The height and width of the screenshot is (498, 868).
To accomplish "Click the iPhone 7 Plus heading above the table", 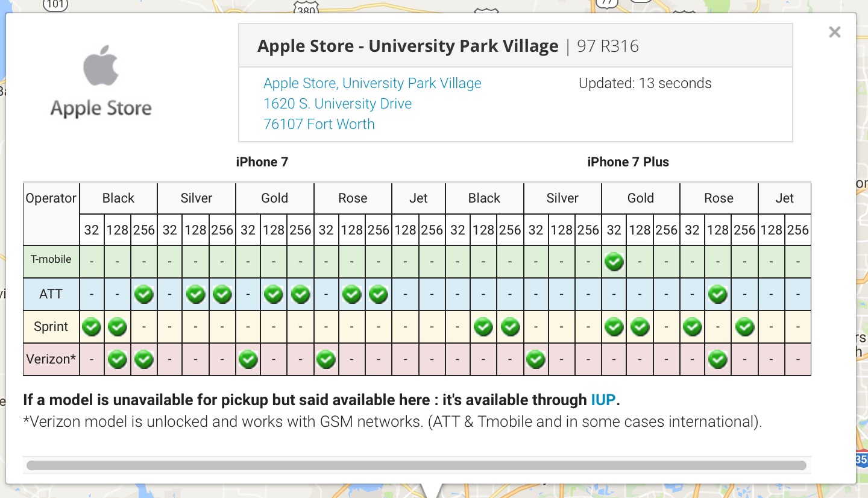I will pyautogui.click(x=628, y=162).
